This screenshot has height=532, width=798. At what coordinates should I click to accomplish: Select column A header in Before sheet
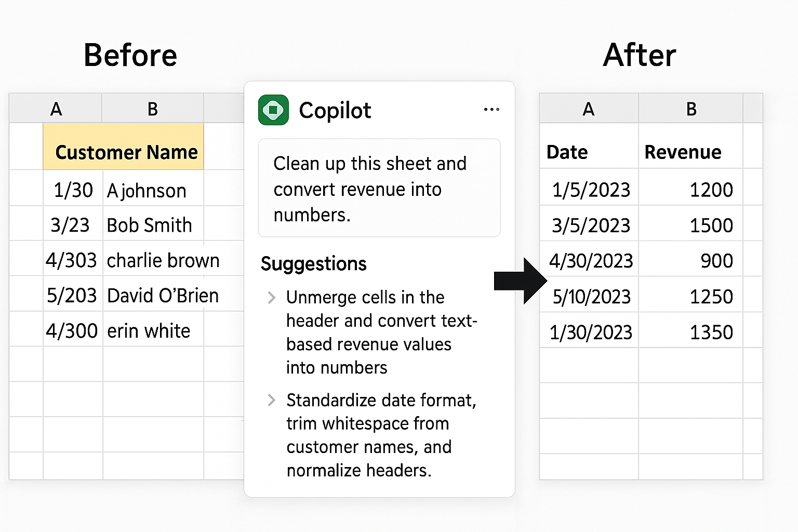click(56, 109)
